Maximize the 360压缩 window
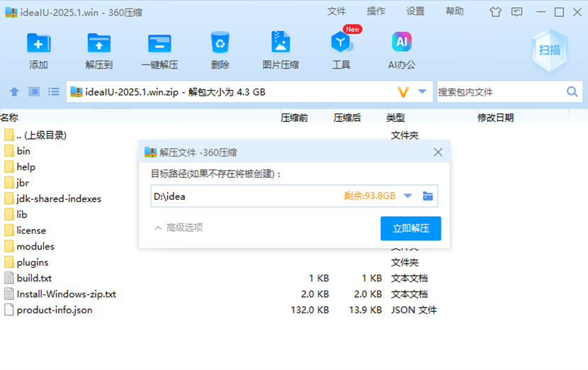Viewport: 588px width, 370px height. click(x=559, y=12)
